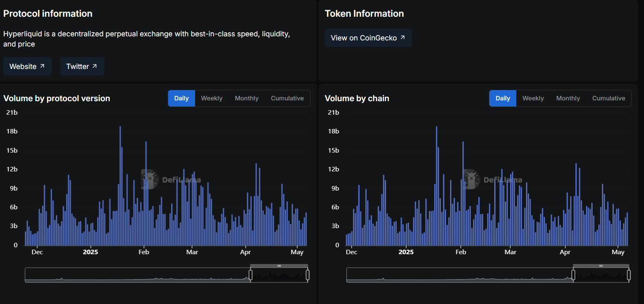Switch Volume by chain to Weekly
Image resolution: width=644 pixels, height=304 pixels.
(x=533, y=98)
